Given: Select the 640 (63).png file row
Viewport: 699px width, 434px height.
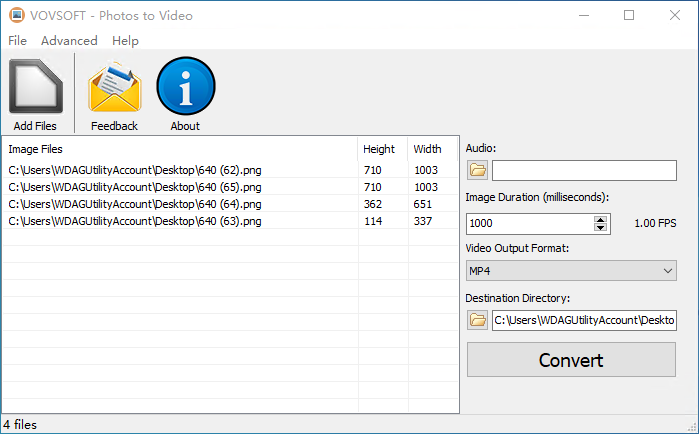Looking at the screenshot, I should tap(230, 221).
